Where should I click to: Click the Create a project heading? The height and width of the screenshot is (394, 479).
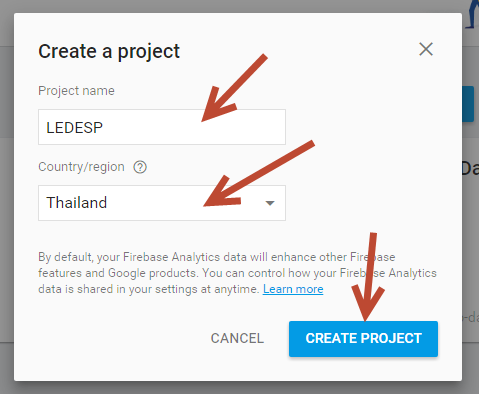point(109,52)
